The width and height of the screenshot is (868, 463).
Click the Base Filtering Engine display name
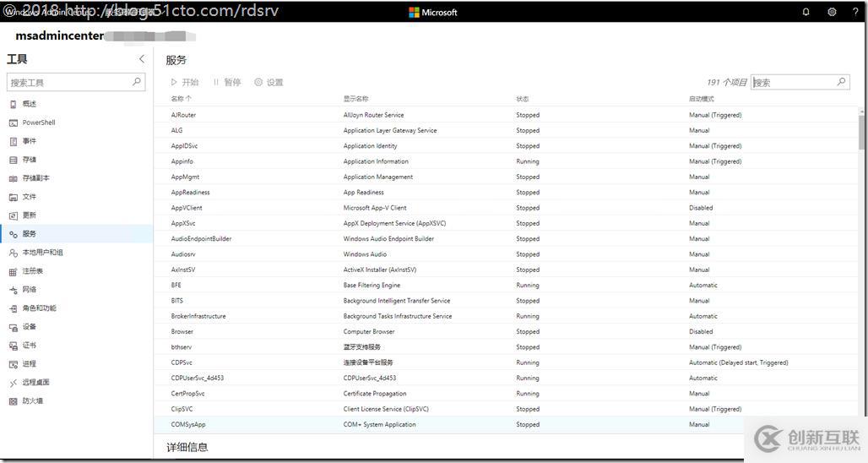coord(372,286)
